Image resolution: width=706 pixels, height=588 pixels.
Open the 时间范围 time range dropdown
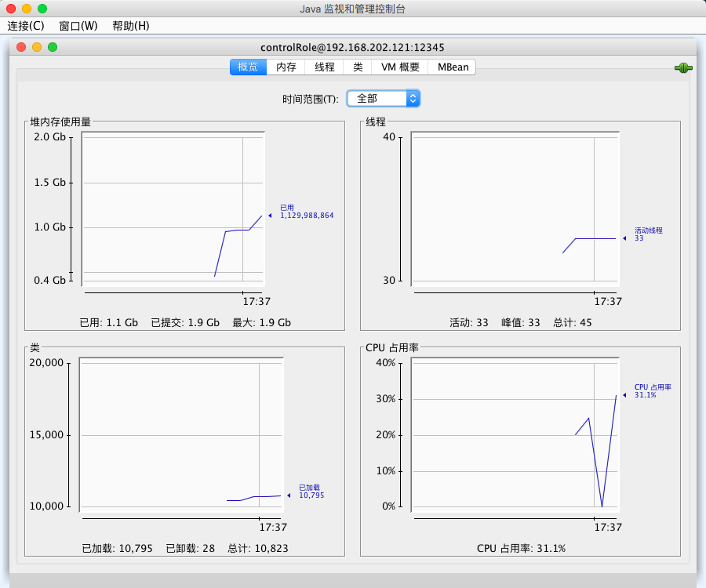coord(383,99)
